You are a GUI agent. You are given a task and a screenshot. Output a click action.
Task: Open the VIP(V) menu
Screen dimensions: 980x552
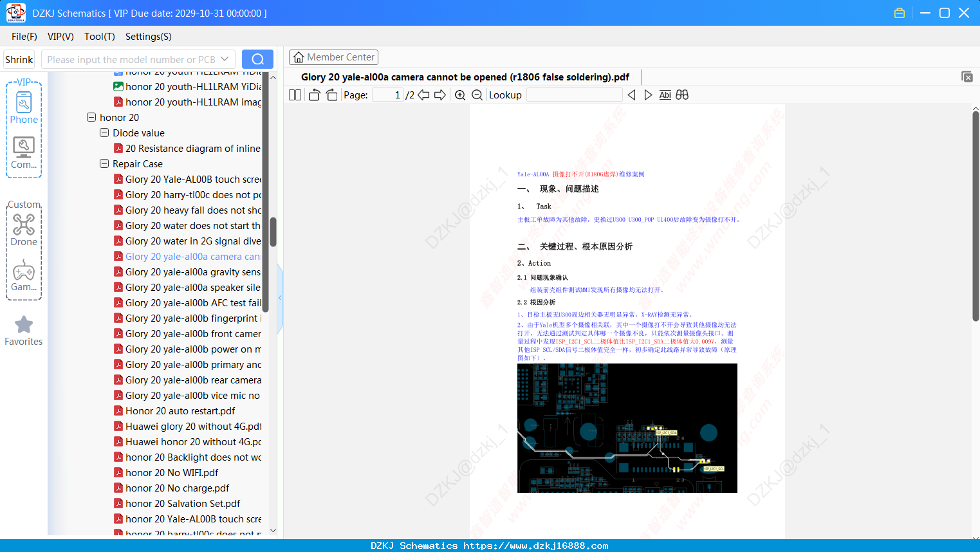tap(60, 37)
